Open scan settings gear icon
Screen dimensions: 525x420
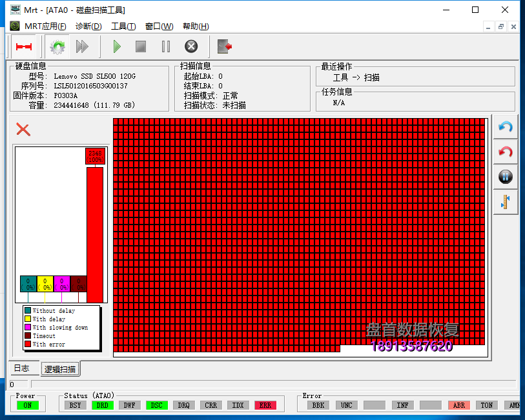coord(58,46)
